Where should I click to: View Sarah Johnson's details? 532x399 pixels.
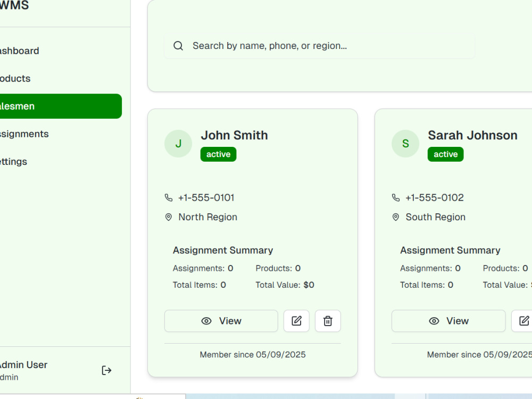tap(448, 321)
